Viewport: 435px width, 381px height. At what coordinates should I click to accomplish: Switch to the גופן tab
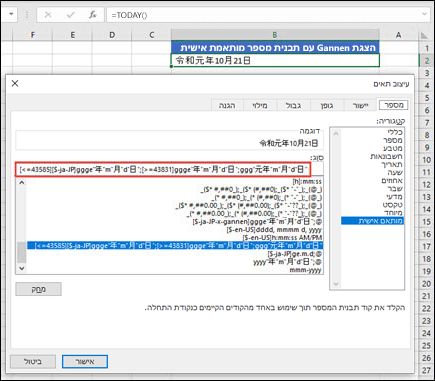[x=327, y=106]
